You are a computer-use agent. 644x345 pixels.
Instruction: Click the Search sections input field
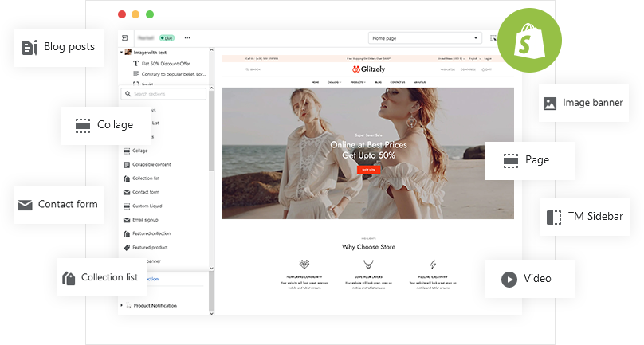(x=163, y=94)
